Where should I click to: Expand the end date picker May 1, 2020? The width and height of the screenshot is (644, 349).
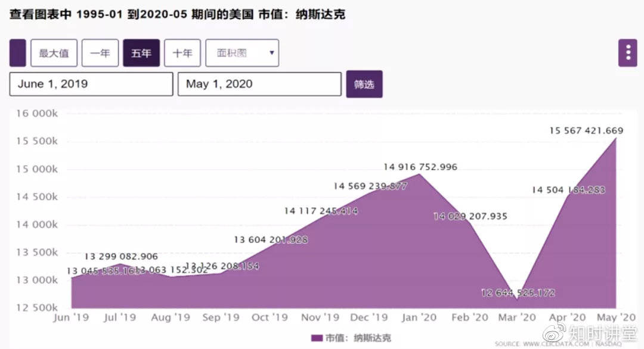click(259, 84)
